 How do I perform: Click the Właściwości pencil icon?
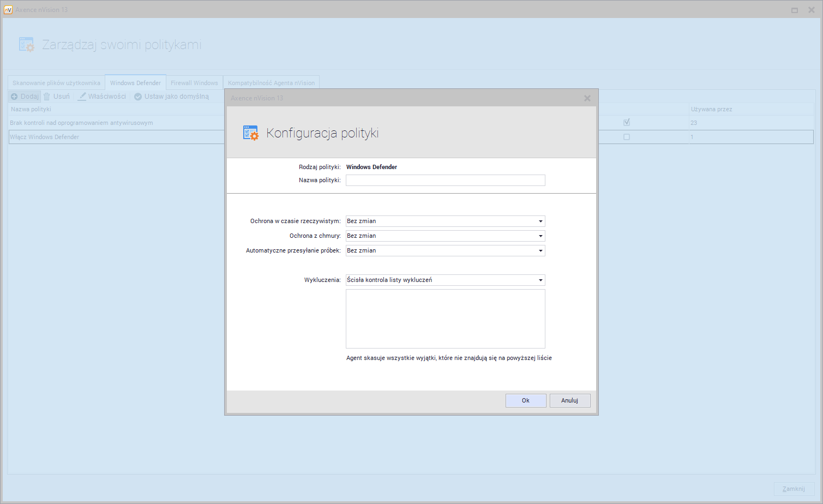[82, 97]
